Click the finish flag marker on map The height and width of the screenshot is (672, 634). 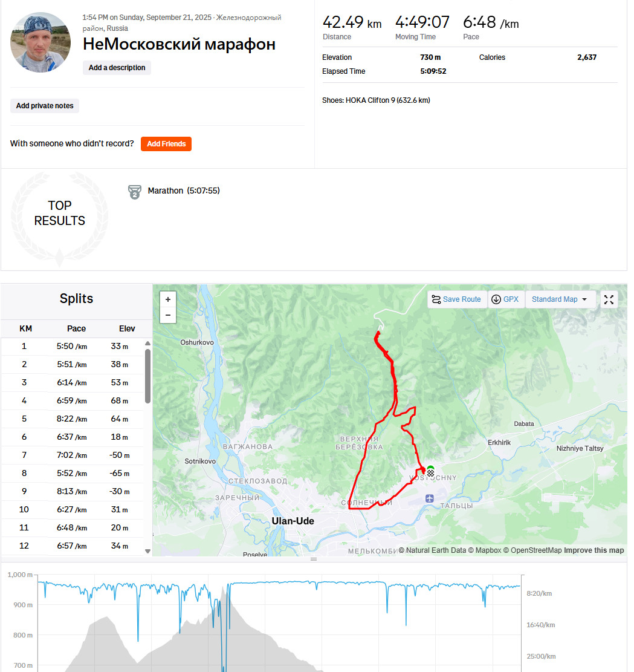coord(430,473)
